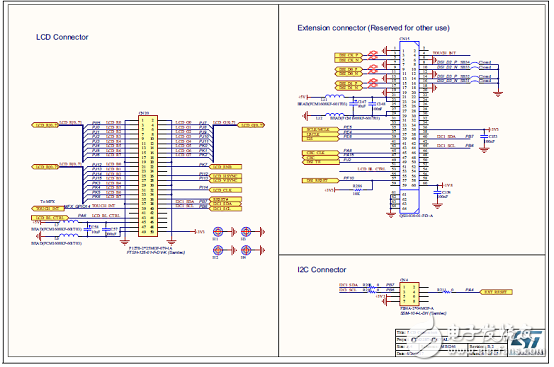Select the LCD Connector heading text
Screen dimensions: 554x367
click(x=62, y=37)
